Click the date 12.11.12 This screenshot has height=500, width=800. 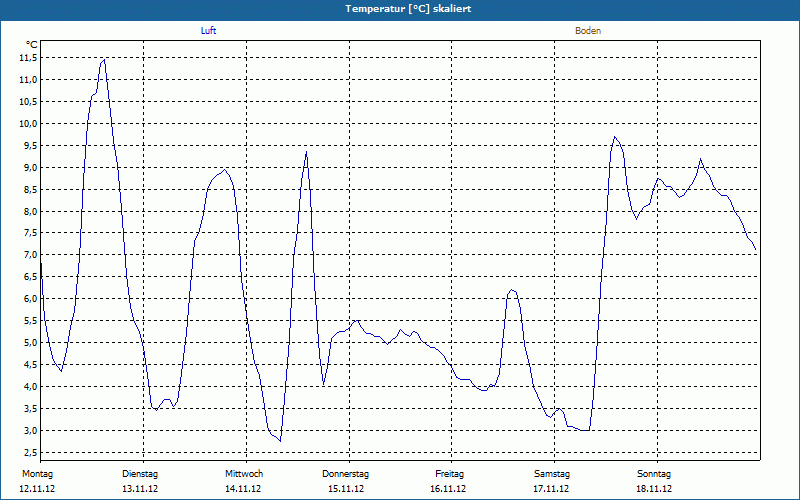(x=37, y=489)
